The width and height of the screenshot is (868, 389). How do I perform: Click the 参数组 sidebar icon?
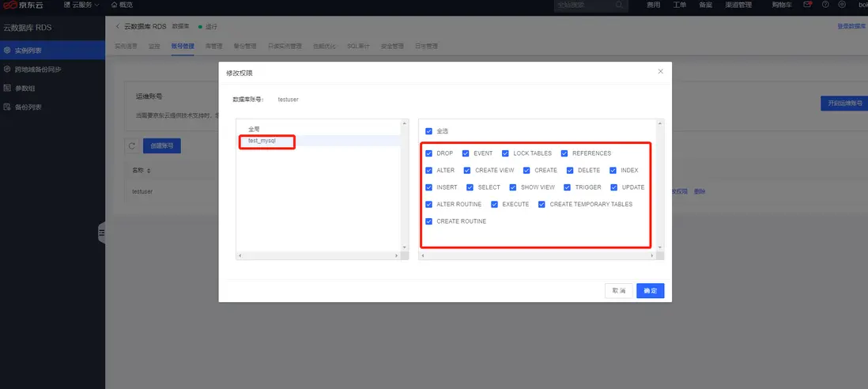click(x=6, y=88)
